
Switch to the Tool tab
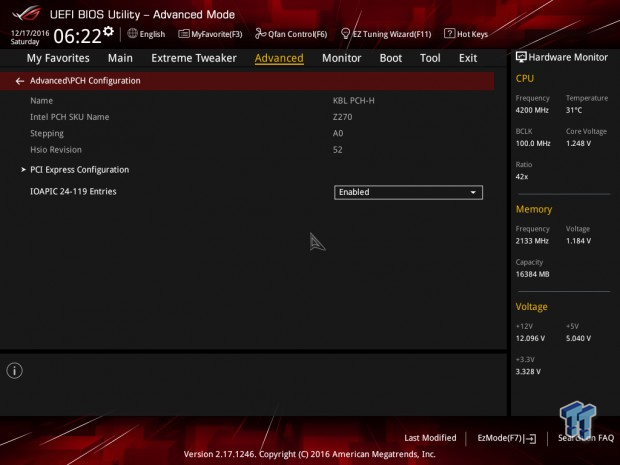coord(430,58)
